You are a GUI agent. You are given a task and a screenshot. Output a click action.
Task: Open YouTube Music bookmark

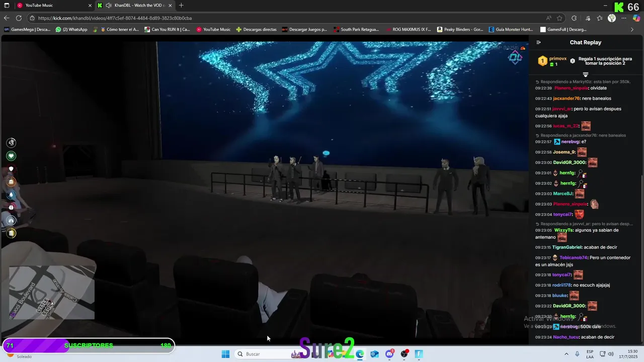click(x=213, y=29)
